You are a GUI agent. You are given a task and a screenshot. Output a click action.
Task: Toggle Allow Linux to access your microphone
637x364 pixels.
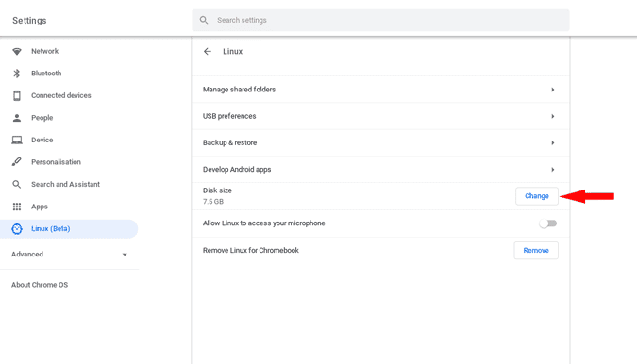tap(548, 223)
